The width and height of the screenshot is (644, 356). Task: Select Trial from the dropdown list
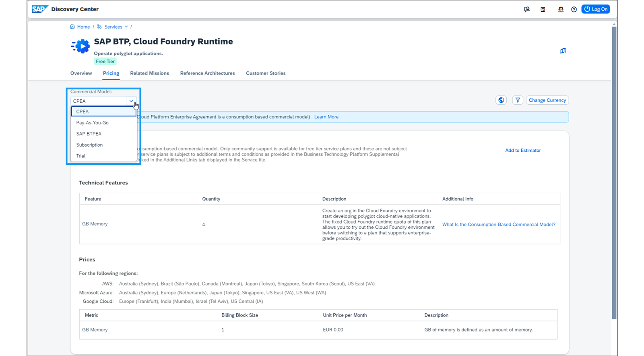tap(104, 156)
